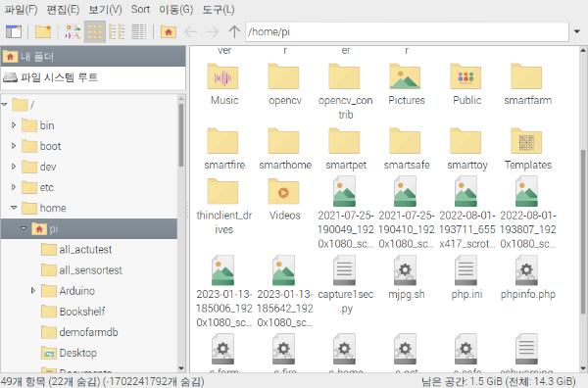Select image 2021-07-25-190049 screenshot thumbnail

pos(345,191)
